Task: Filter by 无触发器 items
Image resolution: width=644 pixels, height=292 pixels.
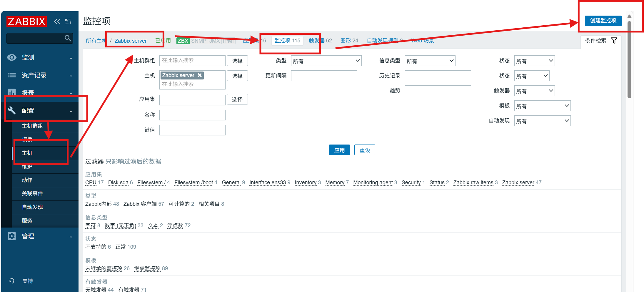Action: click(96, 290)
